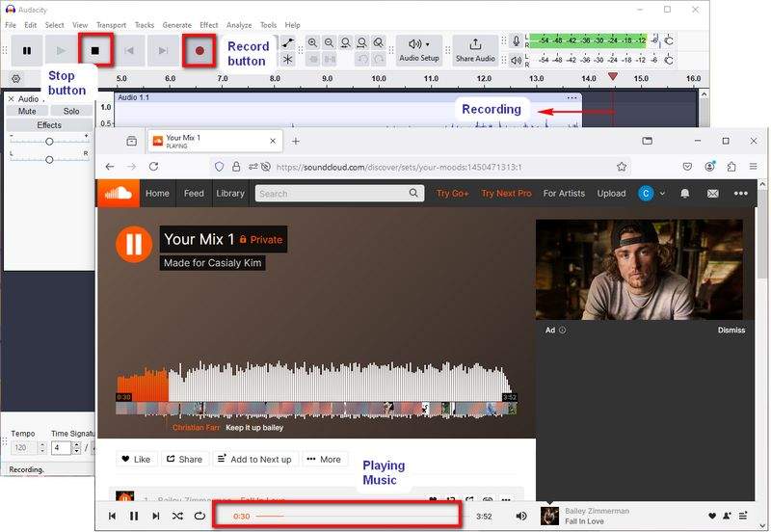Open the Effects panel for the audio track
Screen dimensions: 771x532
coord(49,125)
